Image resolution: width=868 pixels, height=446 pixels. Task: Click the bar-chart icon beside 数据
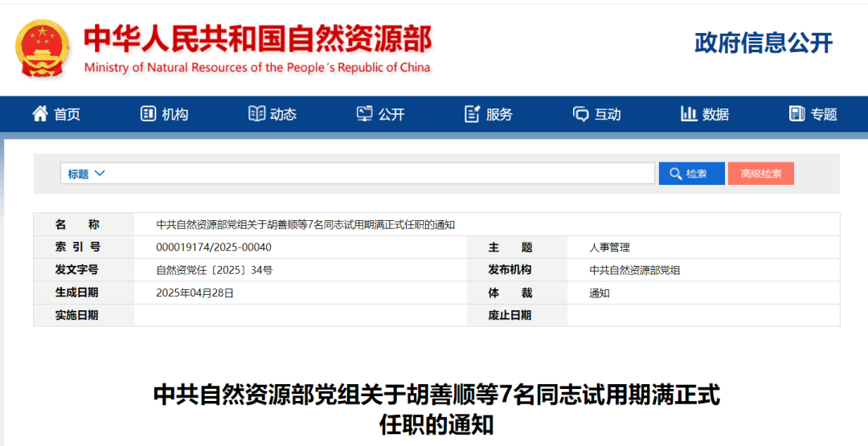click(689, 113)
